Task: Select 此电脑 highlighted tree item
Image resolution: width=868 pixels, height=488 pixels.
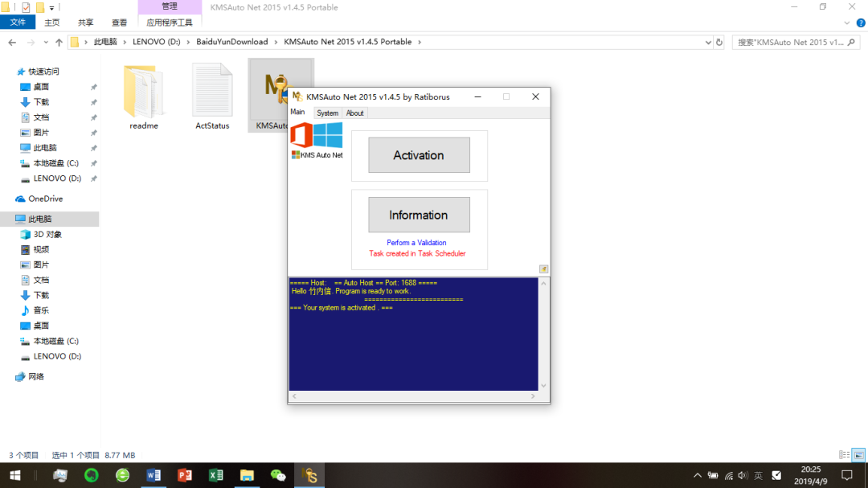Action: tap(50, 219)
